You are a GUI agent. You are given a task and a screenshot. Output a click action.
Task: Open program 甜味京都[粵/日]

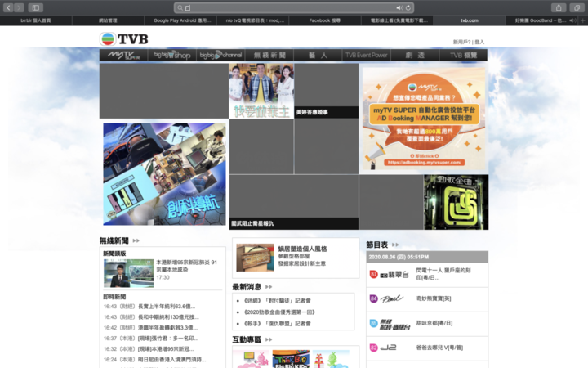tap(434, 323)
